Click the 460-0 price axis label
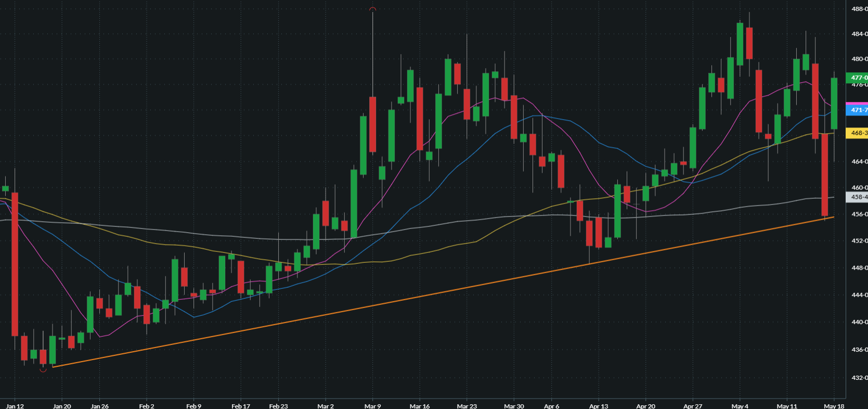The image size is (868, 409). (x=859, y=187)
